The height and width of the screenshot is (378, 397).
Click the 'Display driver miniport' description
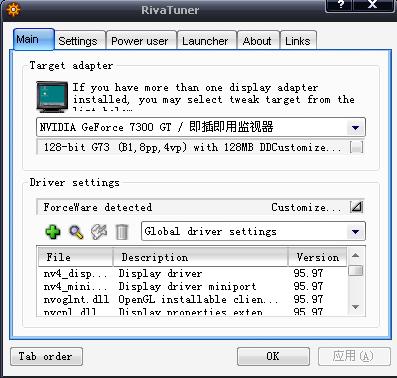click(x=187, y=287)
